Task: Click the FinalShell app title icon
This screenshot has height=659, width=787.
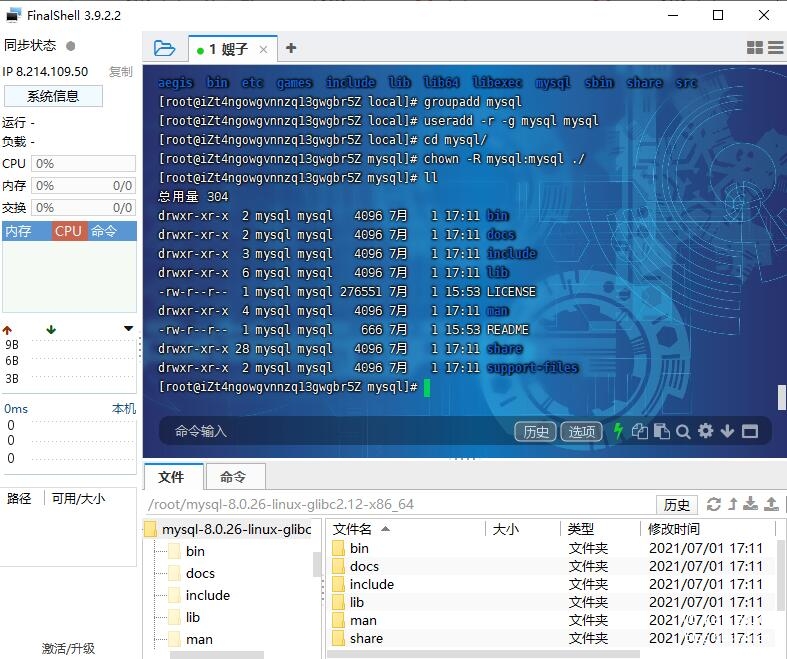Action: 13,15
